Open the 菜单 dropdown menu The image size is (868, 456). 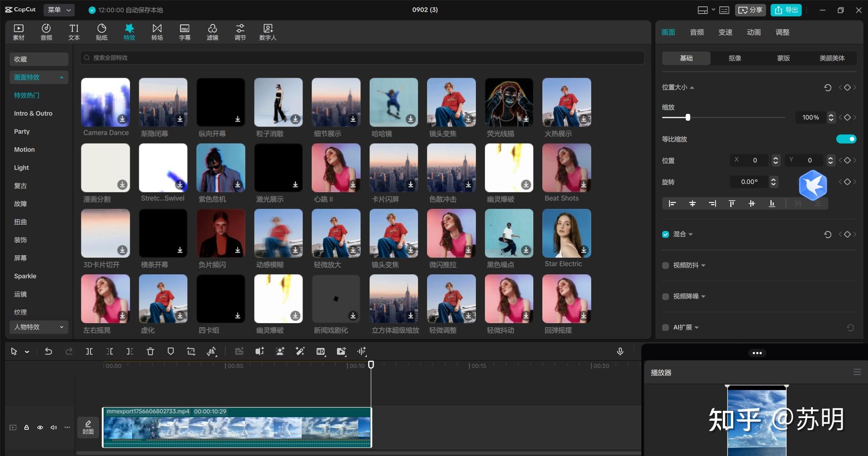[59, 10]
